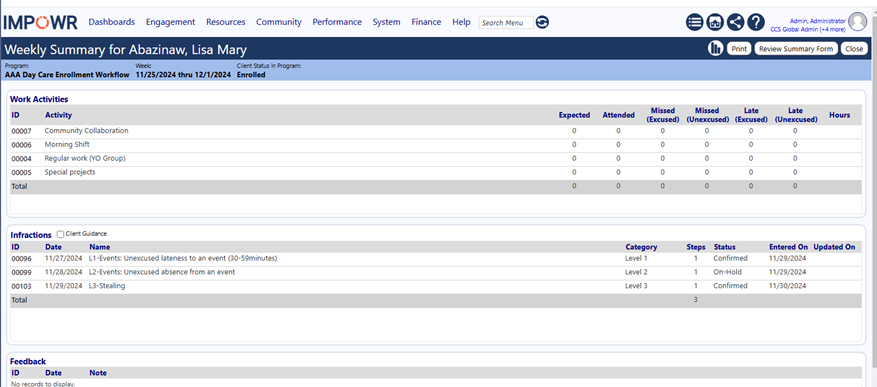
Task: Click the Missed (Unexcused) column header
Action: click(707, 115)
